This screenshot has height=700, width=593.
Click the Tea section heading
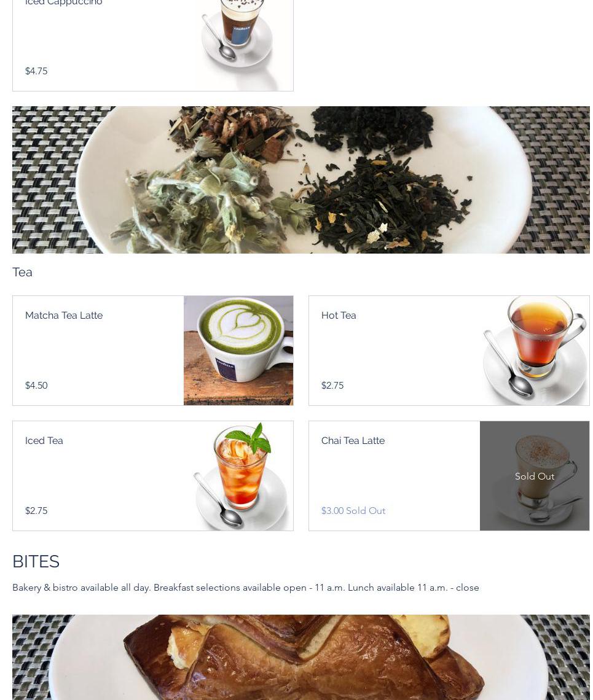pos(22,272)
